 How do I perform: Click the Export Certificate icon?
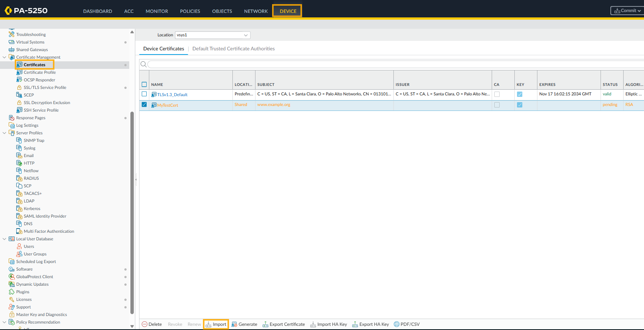pos(265,324)
